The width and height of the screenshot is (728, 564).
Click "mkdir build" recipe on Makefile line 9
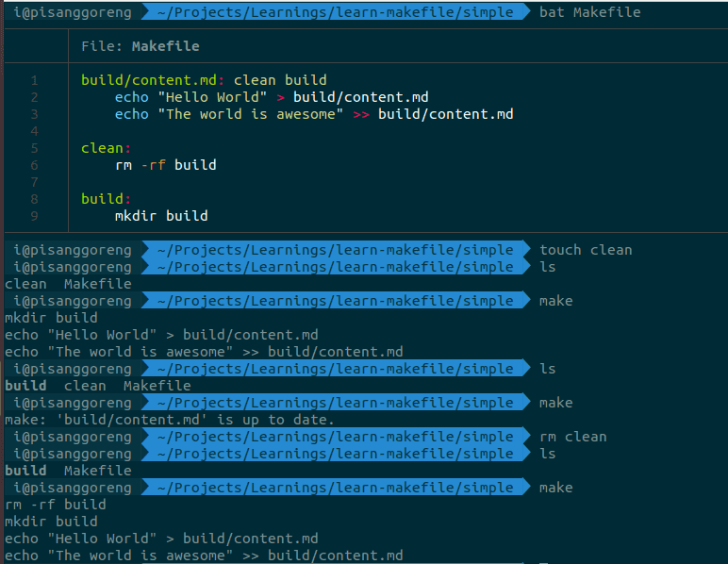(161, 216)
